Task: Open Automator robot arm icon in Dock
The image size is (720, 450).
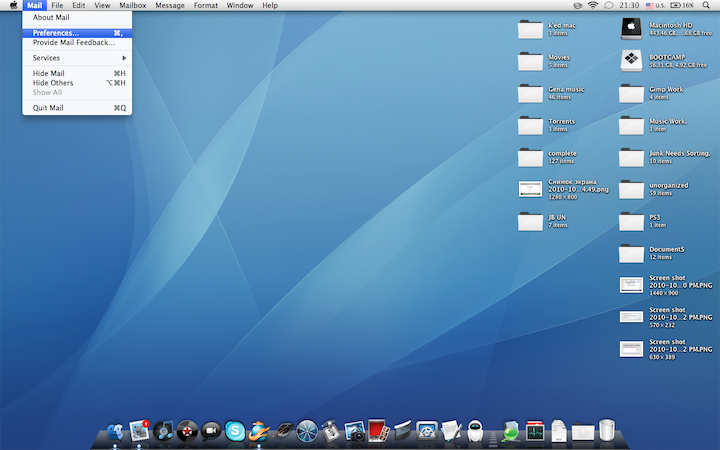Action: pyautogui.click(x=331, y=431)
